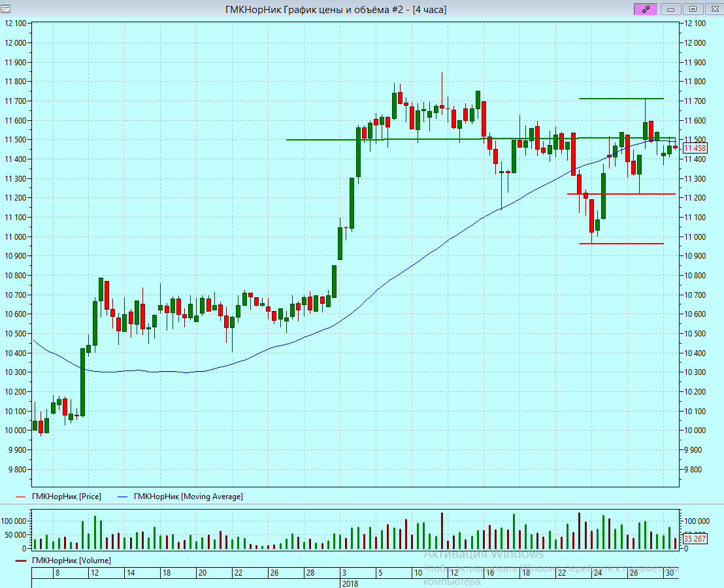This screenshot has width=724, height=588.
Task: Click the '11 000' label on the right price axis
Action: pyautogui.click(x=695, y=237)
